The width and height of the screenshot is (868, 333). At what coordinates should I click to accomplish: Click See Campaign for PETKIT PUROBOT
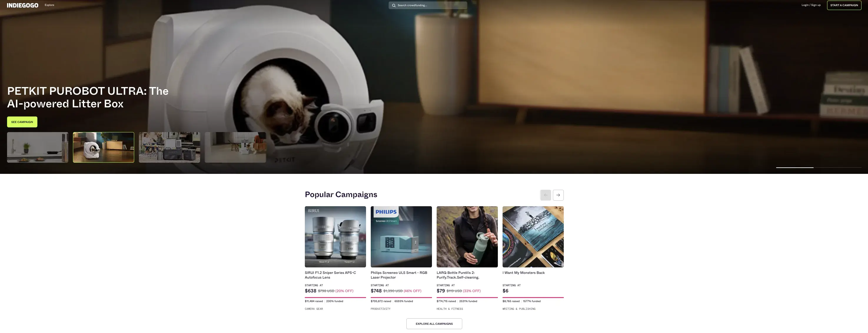click(x=22, y=122)
